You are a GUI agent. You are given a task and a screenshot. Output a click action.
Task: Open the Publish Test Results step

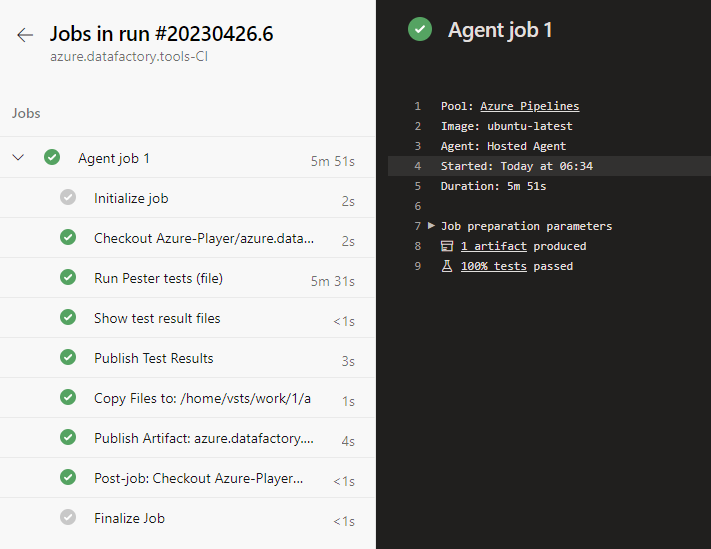click(188, 357)
